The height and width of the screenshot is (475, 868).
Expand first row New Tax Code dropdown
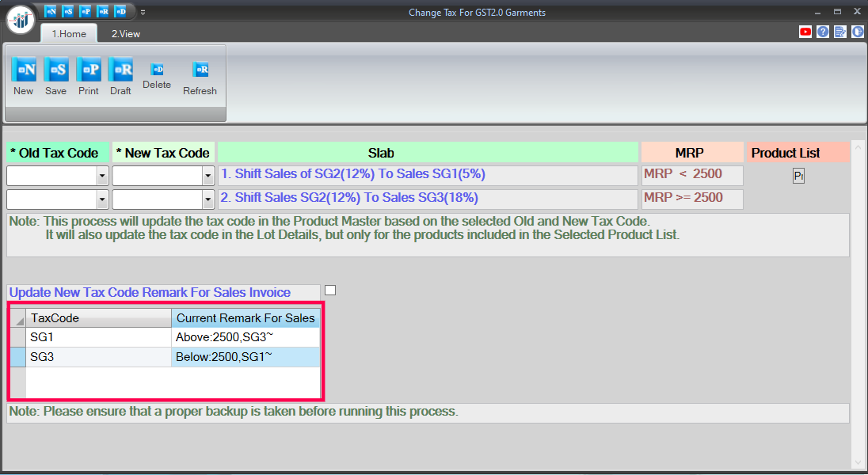207,176
